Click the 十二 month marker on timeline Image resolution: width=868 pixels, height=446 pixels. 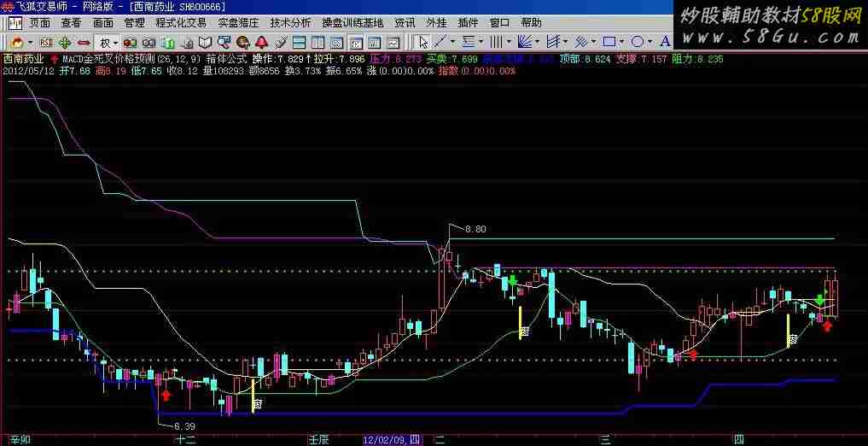(x=185, y=440)
